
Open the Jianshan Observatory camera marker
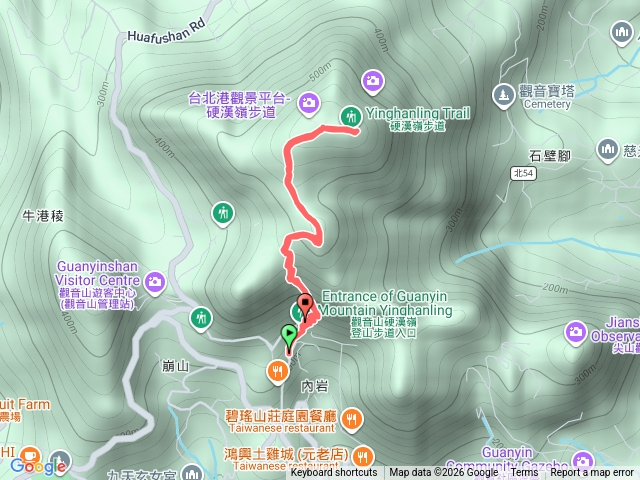576,333
